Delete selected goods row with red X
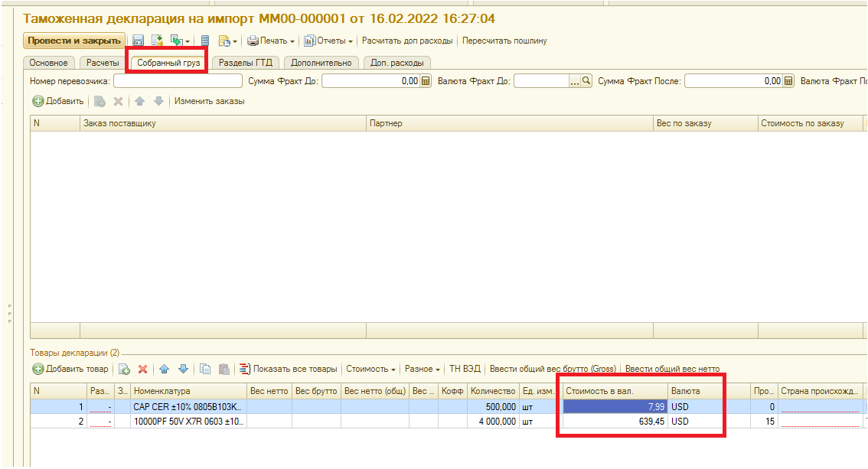The width and height of the screenshot is (868, 469). 142,369
